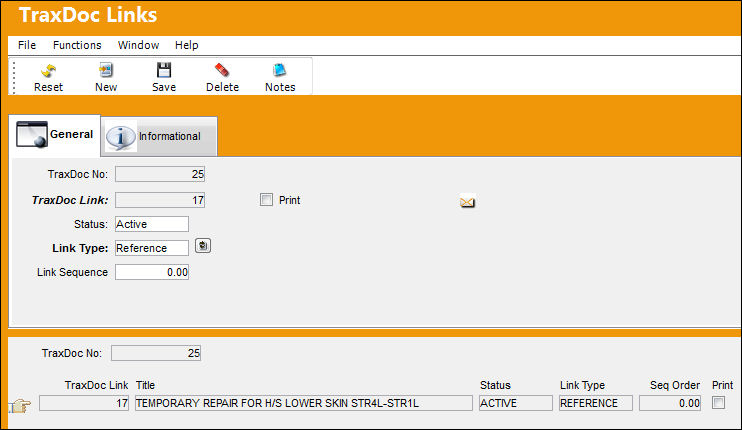Click the toolbar drag handle dots
The height and width of the screenshot is (430, 742).
point(14,78)
